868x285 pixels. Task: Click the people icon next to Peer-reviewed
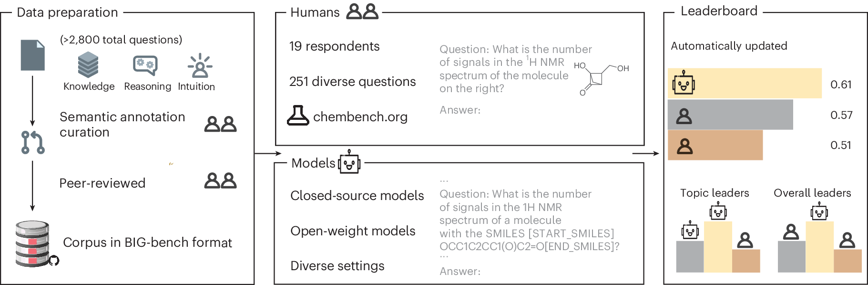pyautogui.click(x=220, y=181)
